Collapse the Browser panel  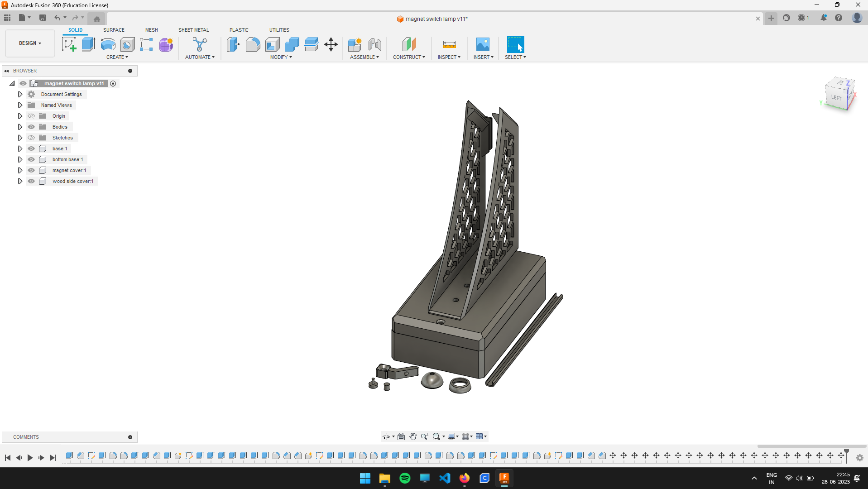(x=7, y=71)
